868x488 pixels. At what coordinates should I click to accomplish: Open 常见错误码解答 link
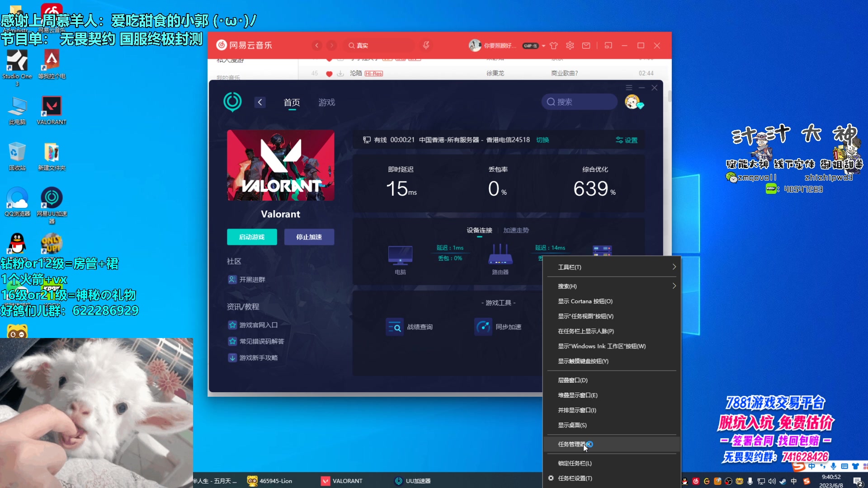[256, 341]
